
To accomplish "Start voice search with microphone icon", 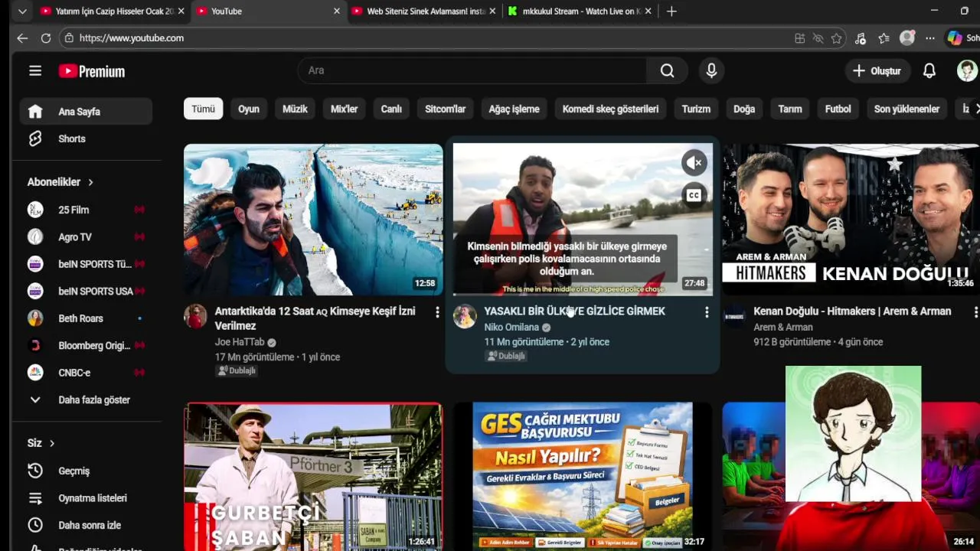I will (x=711, y=70).
